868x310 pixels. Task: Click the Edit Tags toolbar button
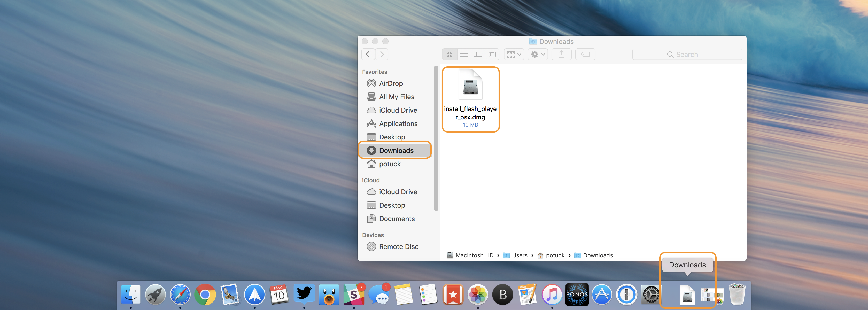(x=585, y=54)
